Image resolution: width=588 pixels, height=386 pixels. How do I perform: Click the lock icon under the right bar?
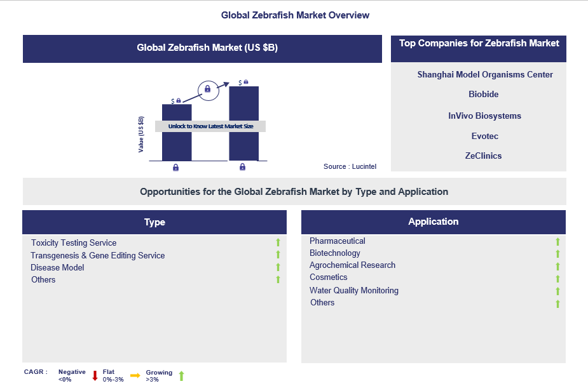pyautogui.click(x=242, y=168)
